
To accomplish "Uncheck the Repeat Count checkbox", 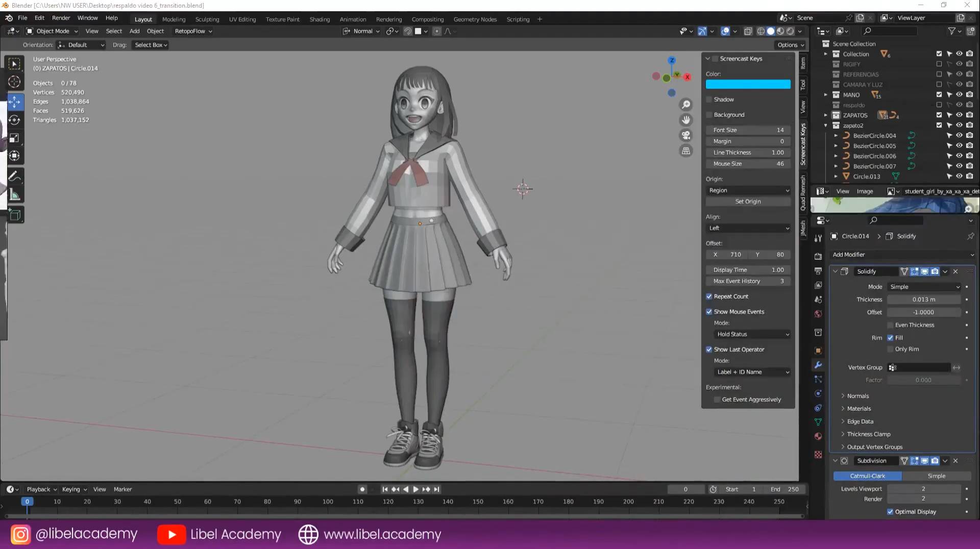I will pos(709,296).
